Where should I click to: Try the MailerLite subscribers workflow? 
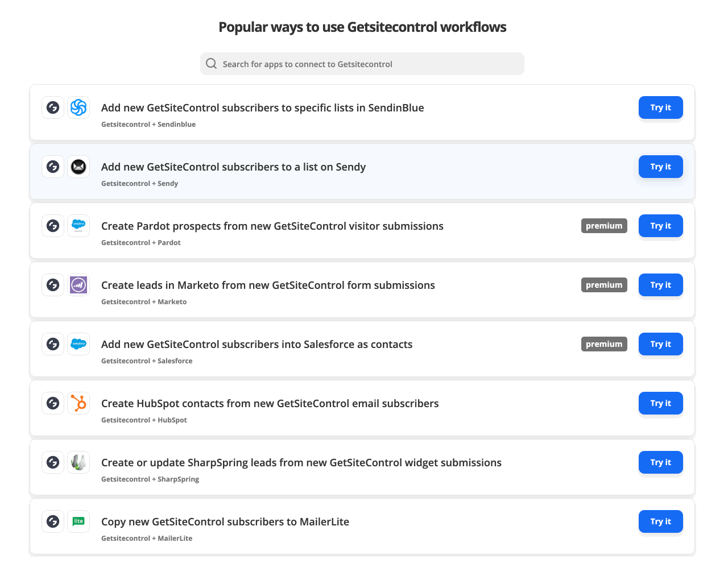(660, 521)
